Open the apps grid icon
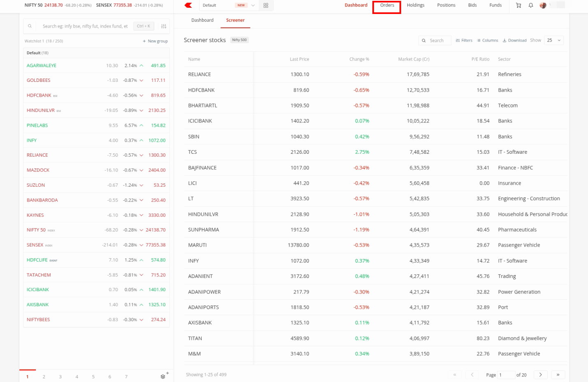 click(266, 5)
